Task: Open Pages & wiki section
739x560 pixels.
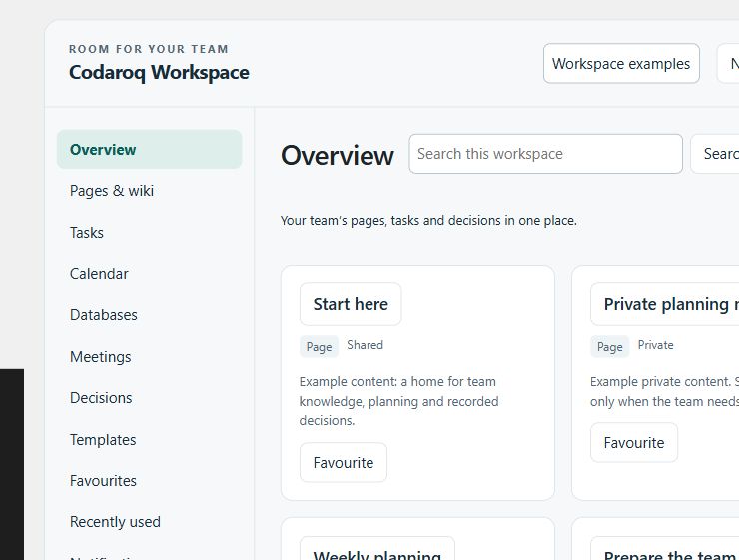Action: coord(150,191)
